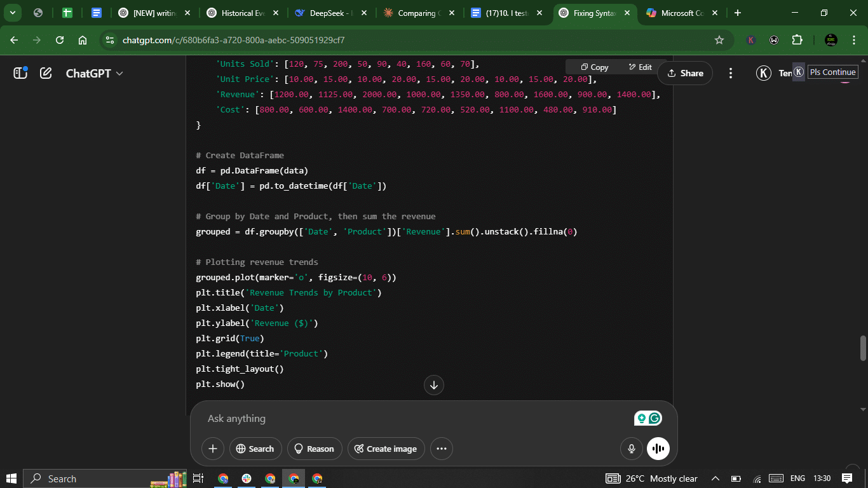Start voice mode with waveform button

pyautogui.click(x=658, y=449)
